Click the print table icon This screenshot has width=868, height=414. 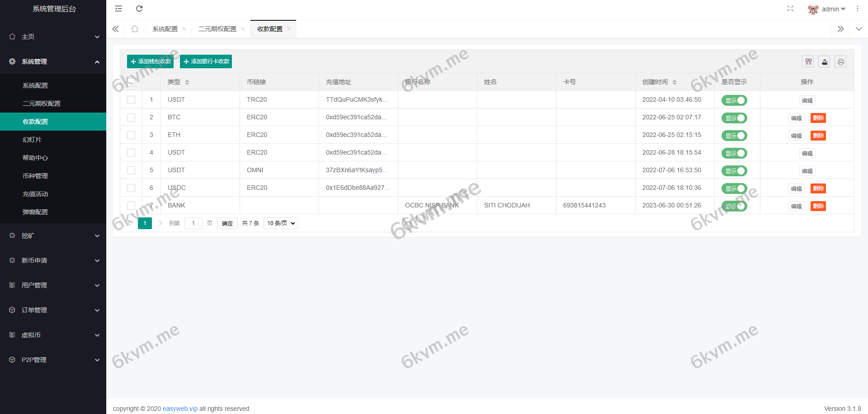(x=840, y=61)
